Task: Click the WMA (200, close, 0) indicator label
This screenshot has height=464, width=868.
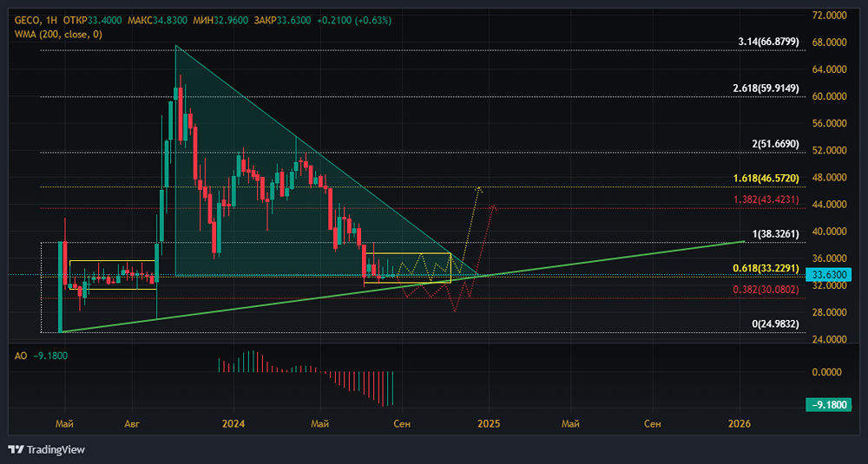Action: coord(58,35)
